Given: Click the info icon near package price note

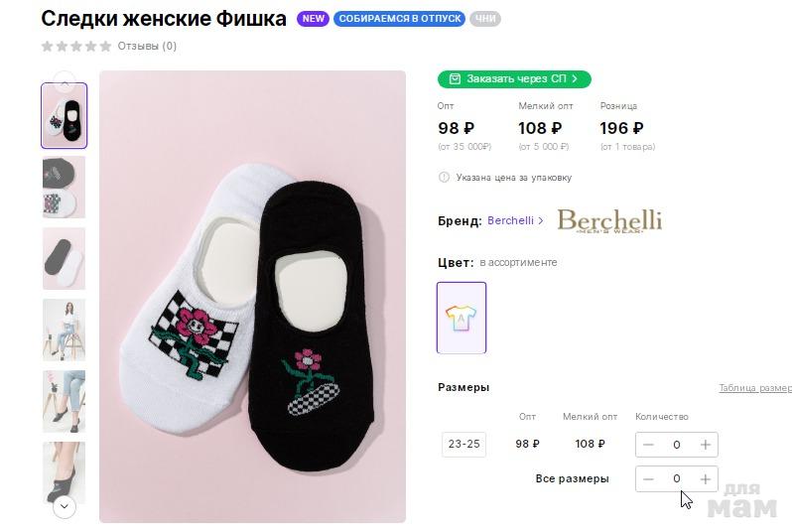Looking at the screenshot, I should click(444, 178).
